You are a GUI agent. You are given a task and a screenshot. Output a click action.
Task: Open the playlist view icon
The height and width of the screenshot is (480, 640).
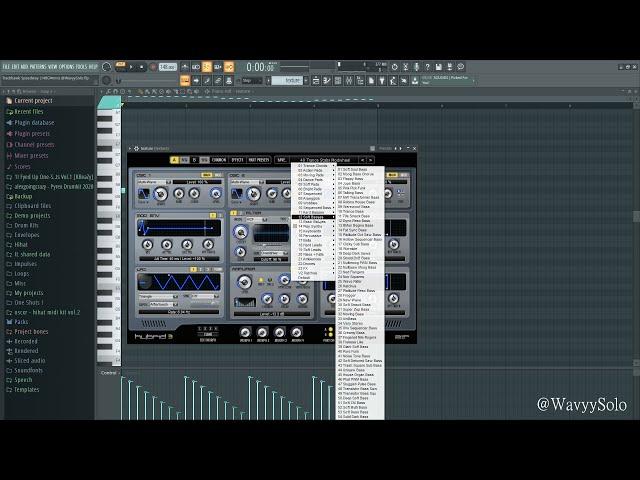click(x=316, y=81)
